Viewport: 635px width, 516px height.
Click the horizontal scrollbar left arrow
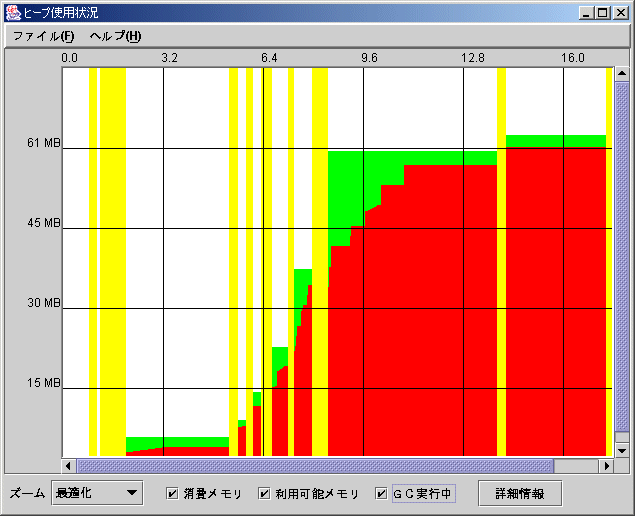coord(69,466)
